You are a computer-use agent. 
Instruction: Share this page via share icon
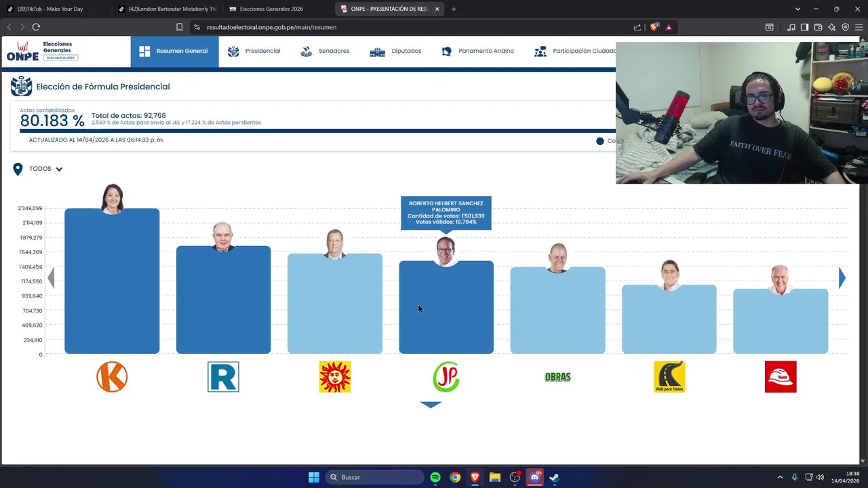coord(637,27)
